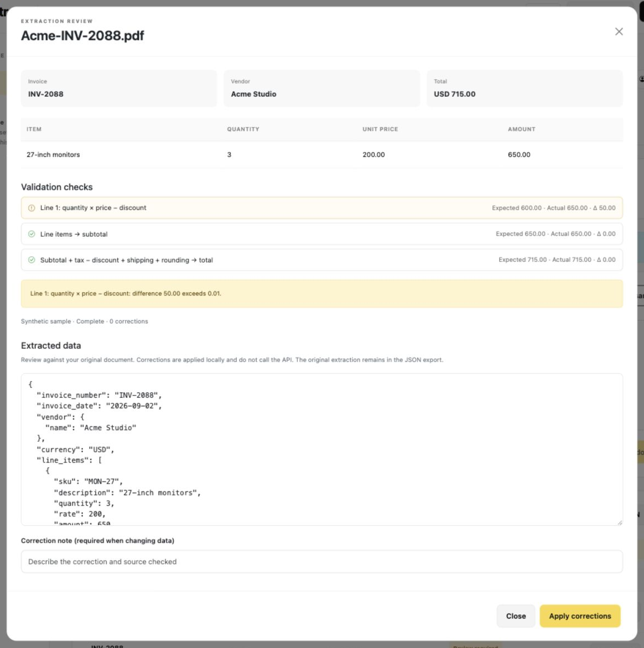This screenshot has height=648, width=644.
Task: Click the Close button
Action: coord(516,616)
